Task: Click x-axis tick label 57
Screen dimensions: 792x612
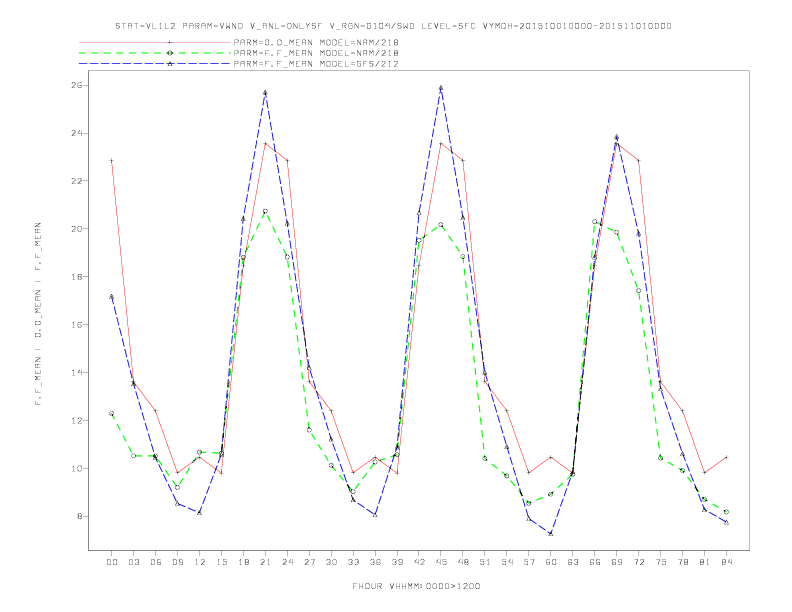Action: 529,562
